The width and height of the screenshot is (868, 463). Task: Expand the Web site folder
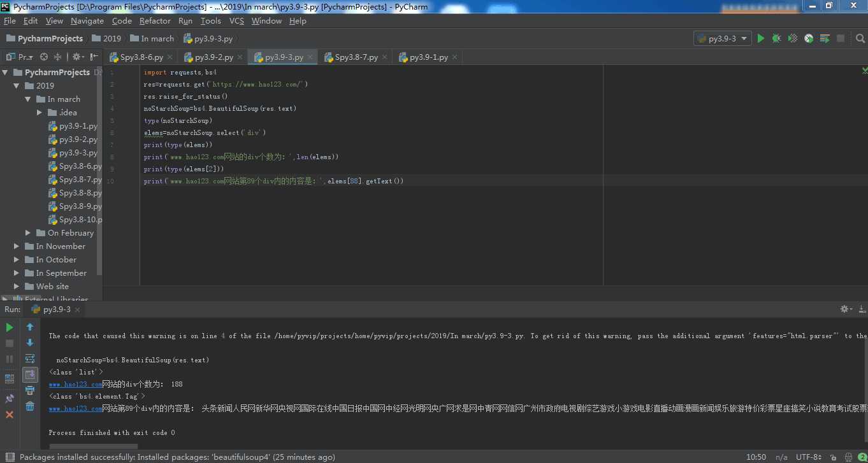(x=17, y=287)
